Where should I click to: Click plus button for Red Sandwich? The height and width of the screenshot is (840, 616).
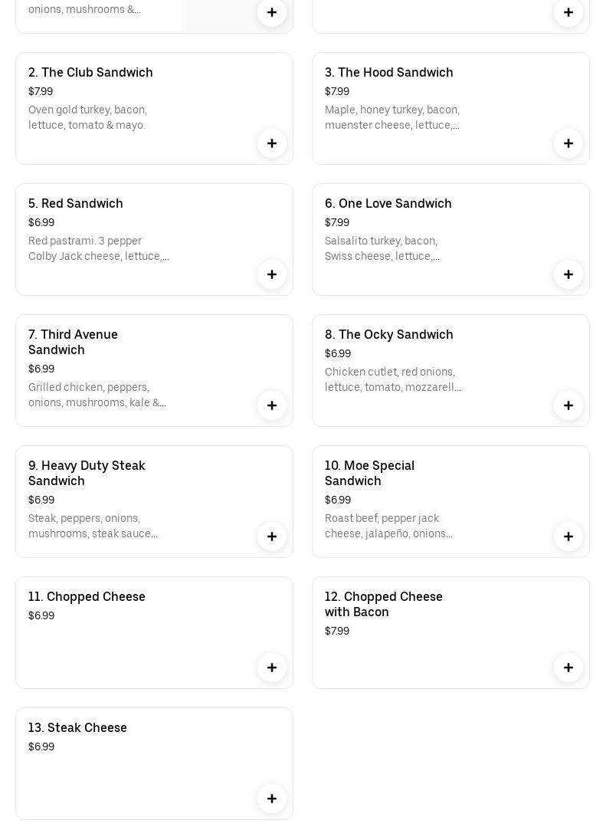(x=272, y=274)
